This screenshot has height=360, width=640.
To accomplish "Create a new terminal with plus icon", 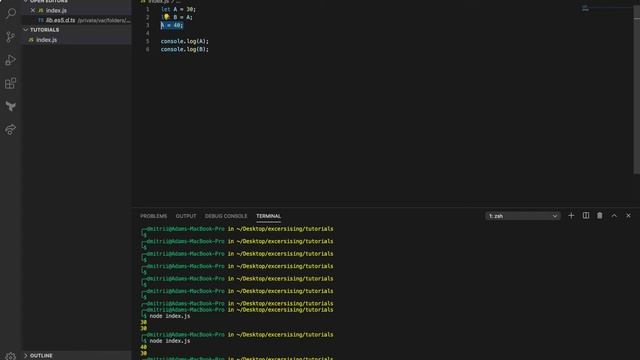I will pos(571,216).
